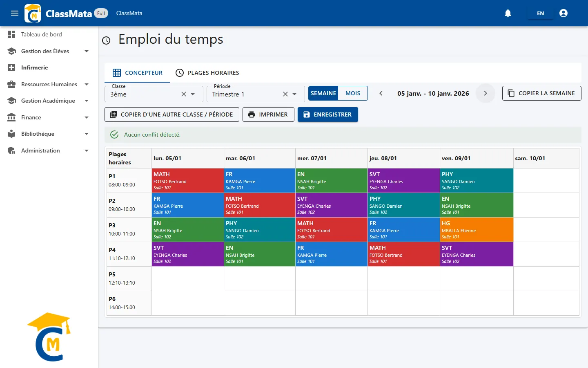588x368 pixels.
Task: Clear the Classe field value
Action: click(184, 94)
